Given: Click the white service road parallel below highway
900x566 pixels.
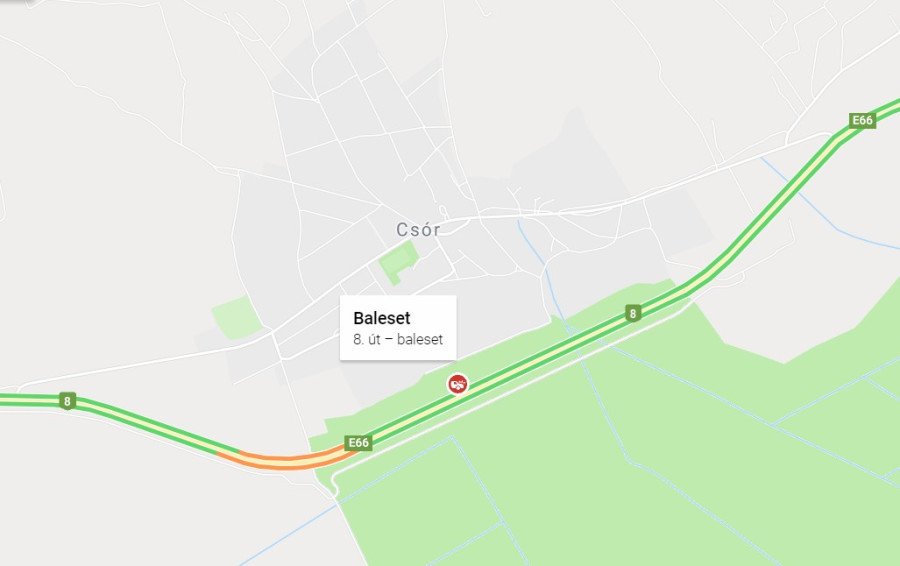Looking at the screenshot, I should pyautogui.click(x=517, y=390).
